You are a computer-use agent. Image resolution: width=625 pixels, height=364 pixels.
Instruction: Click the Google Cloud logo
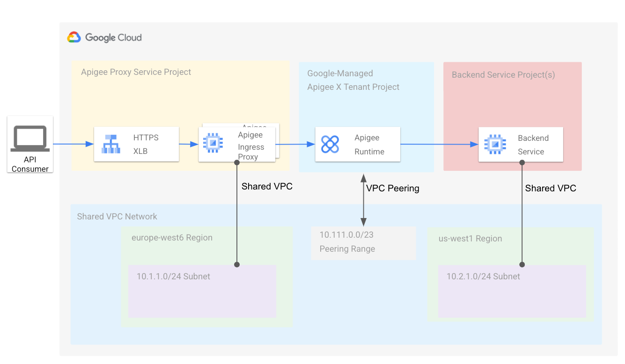tap(104, 37)
